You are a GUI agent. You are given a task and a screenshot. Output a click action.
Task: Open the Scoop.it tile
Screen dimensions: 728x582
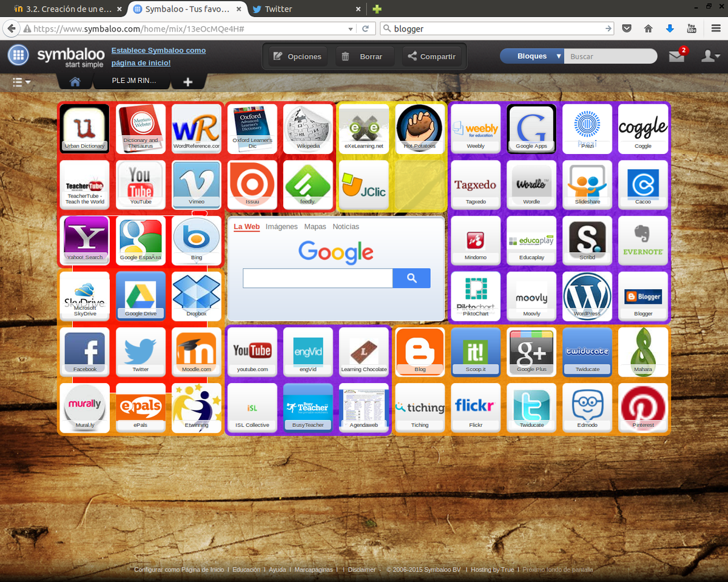[476, 352]
